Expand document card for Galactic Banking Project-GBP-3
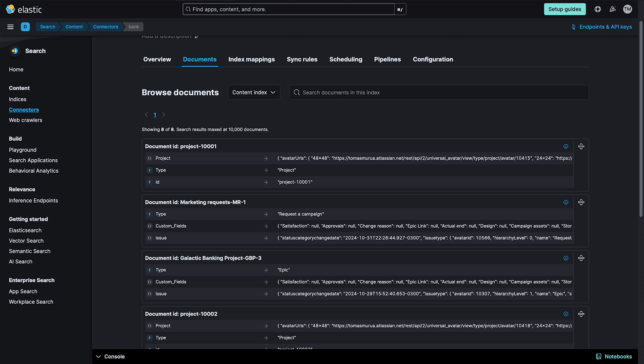Image resolution: width=644 pixels, height=364 pixels. click(x=581, y=258)
